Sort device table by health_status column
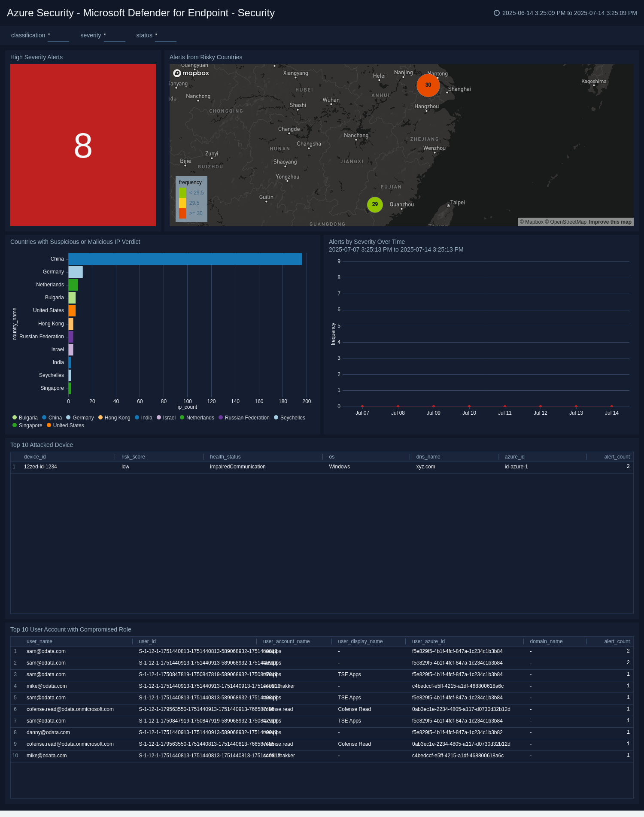The height and width of the screenshot is (817, 644). [x=225, y=457]
